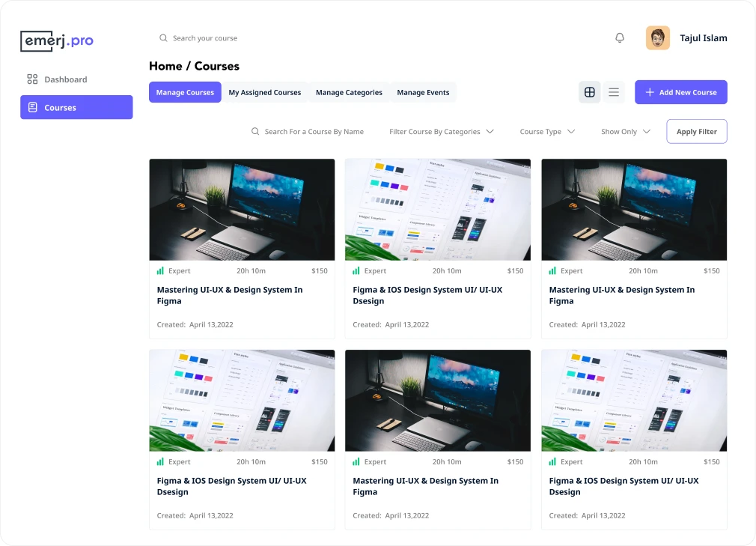This screenshot has width=756, height=546.
Task: Click the Tajul Islam profile name
Action: (x=703, y=38)
